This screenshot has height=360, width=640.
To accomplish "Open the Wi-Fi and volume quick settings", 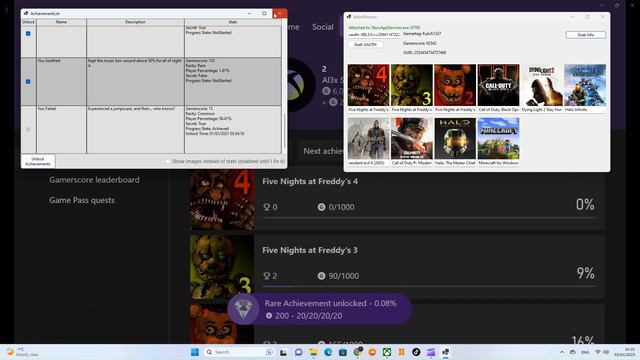I will pyautogui.click(x=602, y=352).
